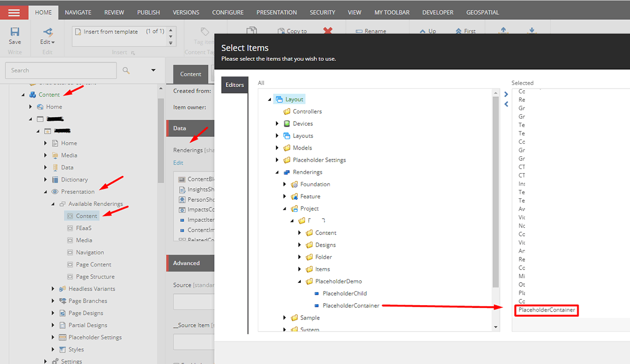
Task: Click the Edit link under Renderings
Action: [178, 163]
